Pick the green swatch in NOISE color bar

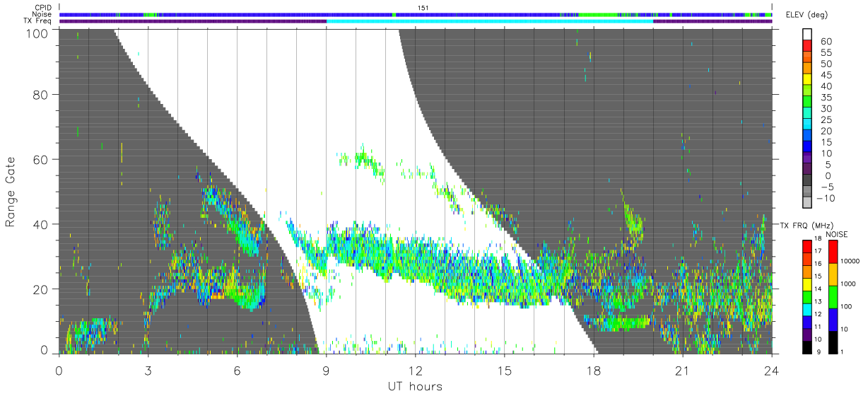pos(833,296)
